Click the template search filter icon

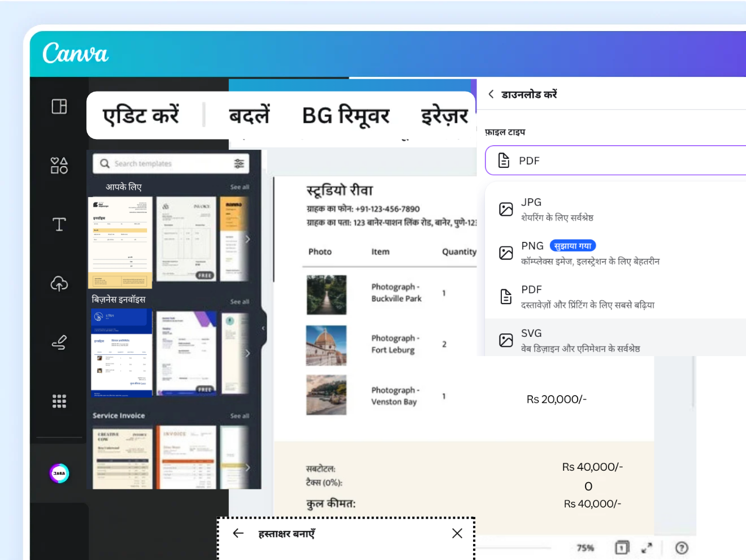tap(239, 164)
